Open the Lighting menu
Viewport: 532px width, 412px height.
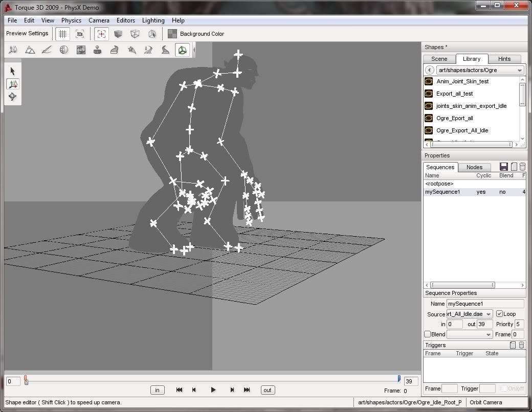pyautogui.click(x=153, y=20)
